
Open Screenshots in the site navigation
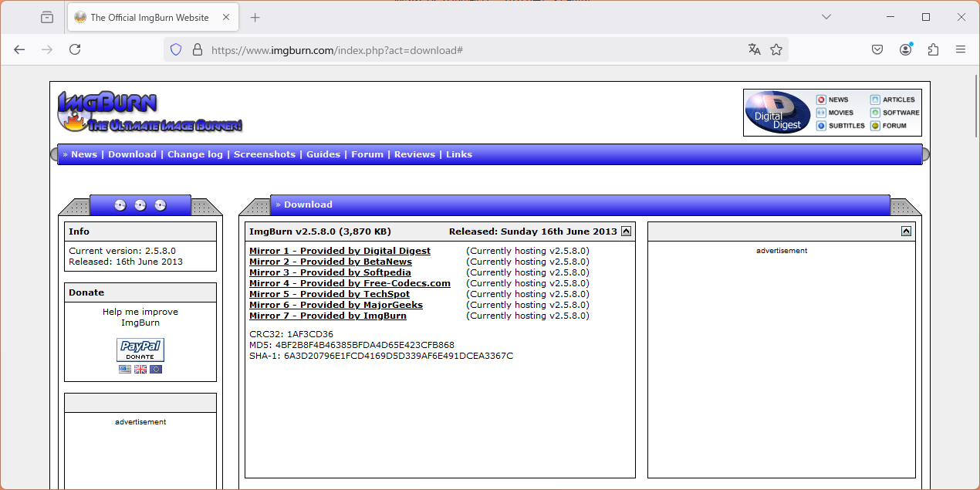(265, 154)
